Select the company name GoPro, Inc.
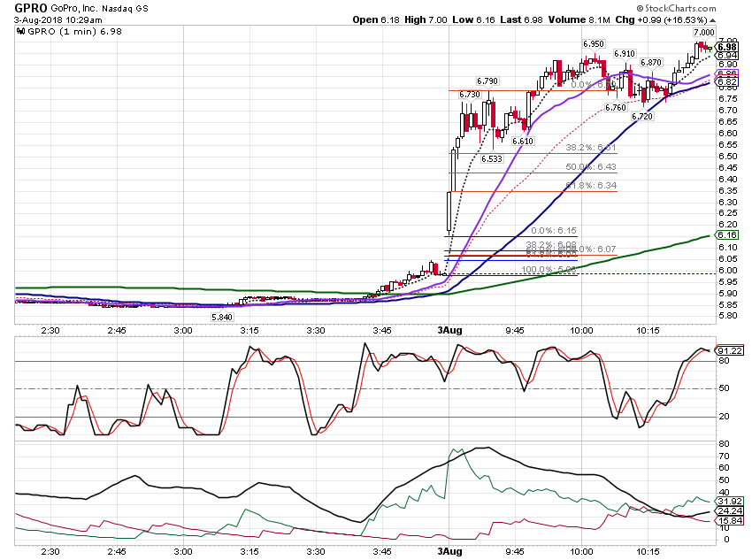This screenshot has width=752, height=560. (x=74, y=8)
